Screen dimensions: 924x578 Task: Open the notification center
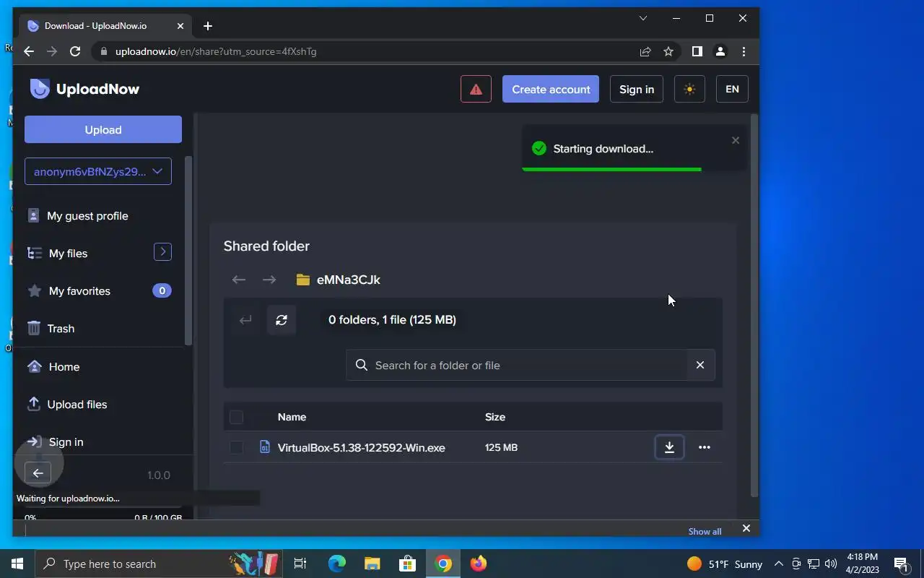902,564
